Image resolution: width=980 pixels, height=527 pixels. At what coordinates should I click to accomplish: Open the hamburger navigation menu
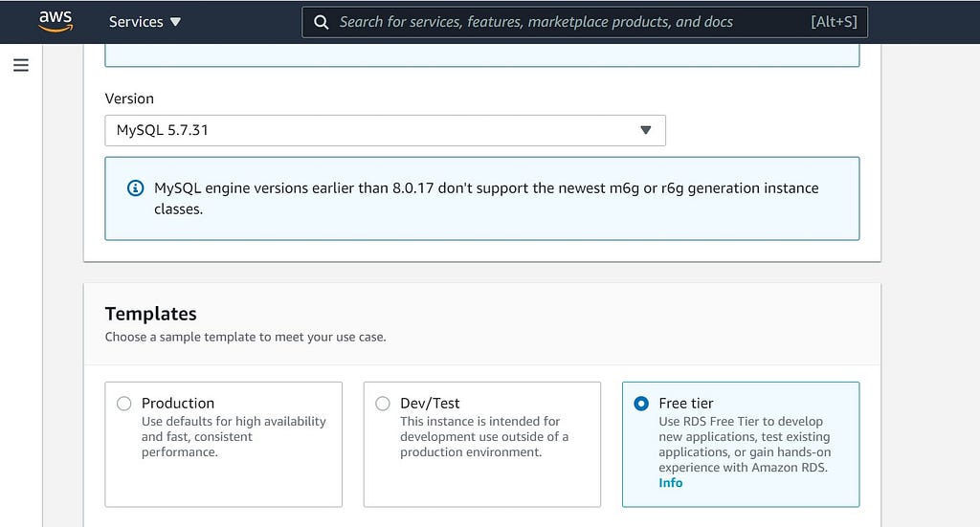(21, 65)
